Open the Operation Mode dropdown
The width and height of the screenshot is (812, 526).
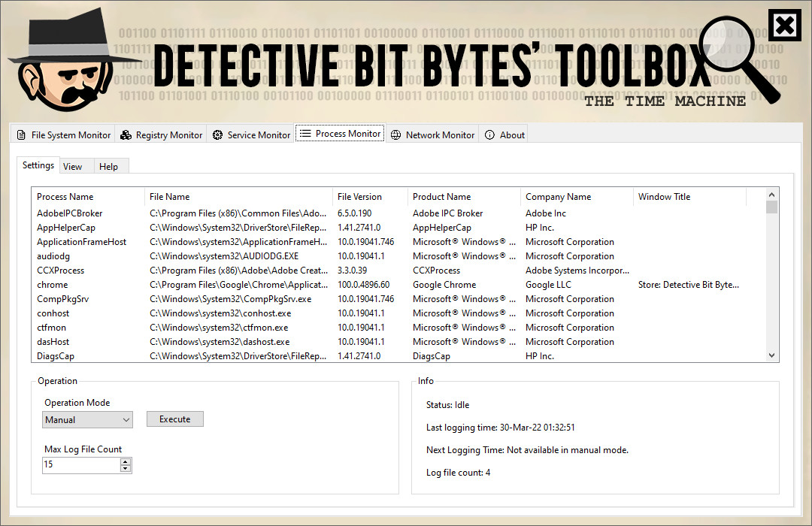point(87,420)
